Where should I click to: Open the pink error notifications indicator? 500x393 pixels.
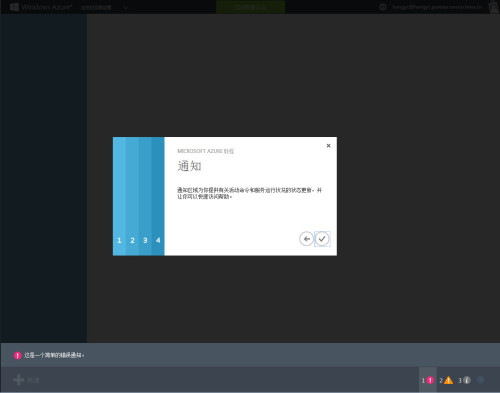[x=428, y=380]
